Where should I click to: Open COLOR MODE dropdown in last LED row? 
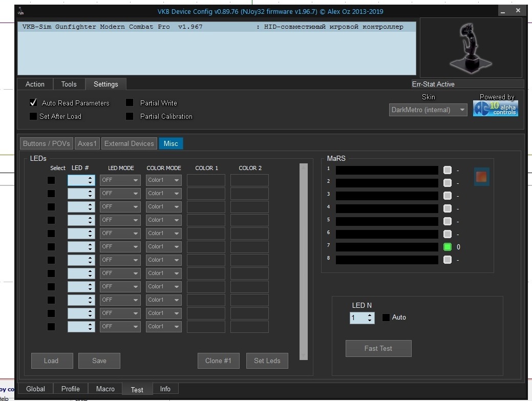pyautogui.click(x=163, y=326)
